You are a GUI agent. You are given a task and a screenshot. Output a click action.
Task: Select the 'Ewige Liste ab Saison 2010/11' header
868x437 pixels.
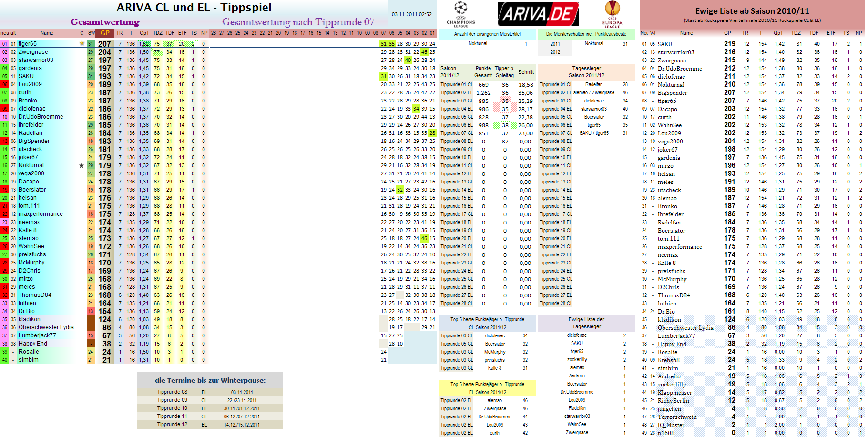tap(752, 11)
